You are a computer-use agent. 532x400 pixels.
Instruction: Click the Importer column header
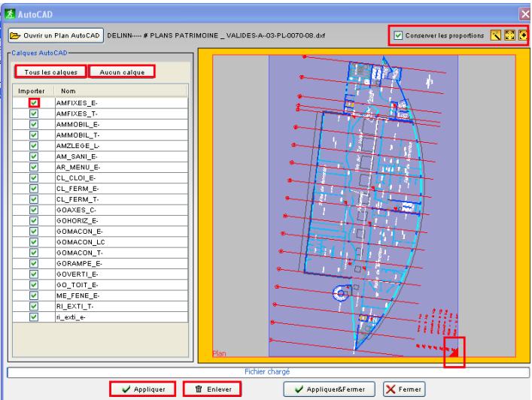coord(33,91)
